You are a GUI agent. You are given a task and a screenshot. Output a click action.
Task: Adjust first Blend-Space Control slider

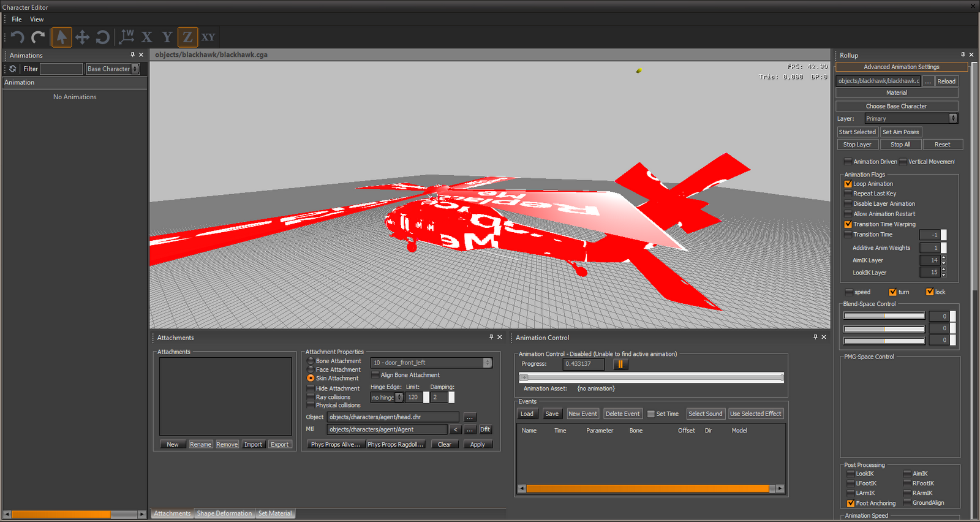point(884,316)
